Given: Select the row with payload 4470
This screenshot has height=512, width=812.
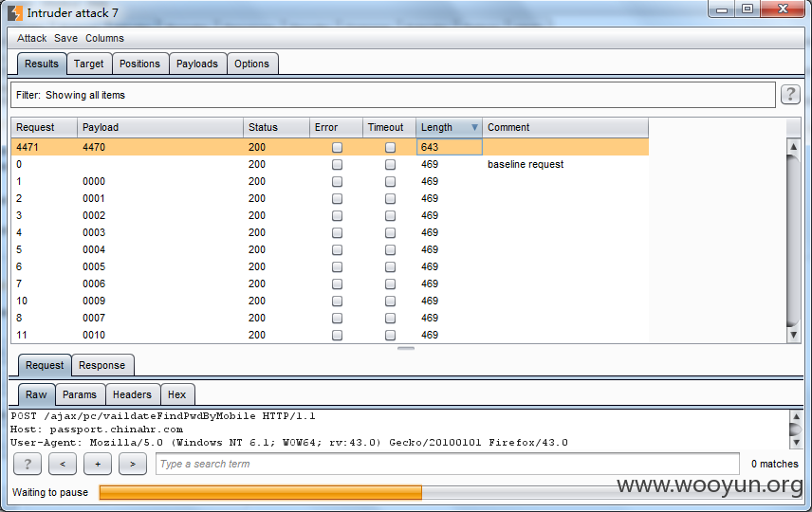Looking at the screenshot, I should 330,147.
